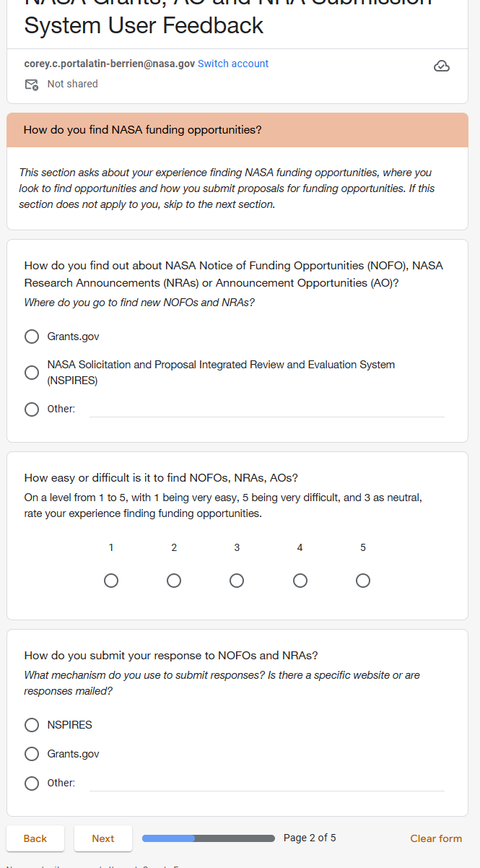This screenshot has height=868, width=480.
Task: Rate difficulty as 1 very easy
Action: 111,581
